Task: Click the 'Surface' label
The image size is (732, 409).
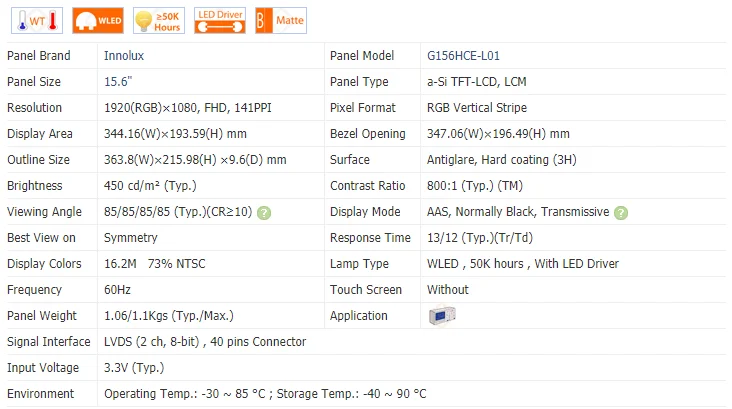Action: coord(350,160)
